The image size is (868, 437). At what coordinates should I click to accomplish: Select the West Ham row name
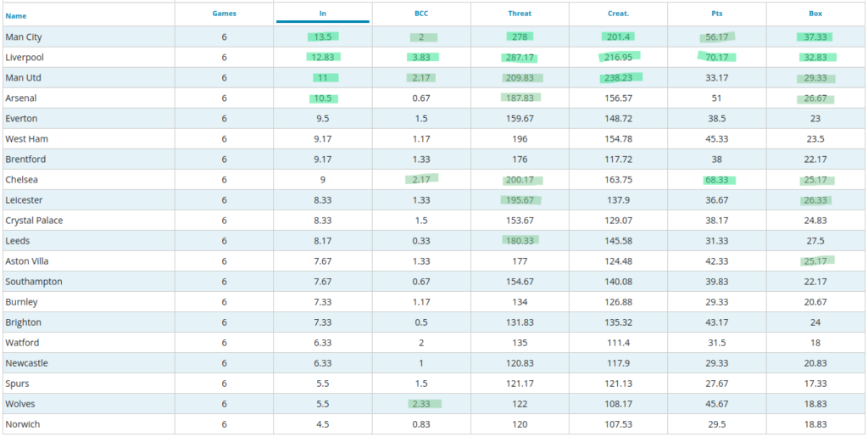pyautogui.click(x=25, y=139)
